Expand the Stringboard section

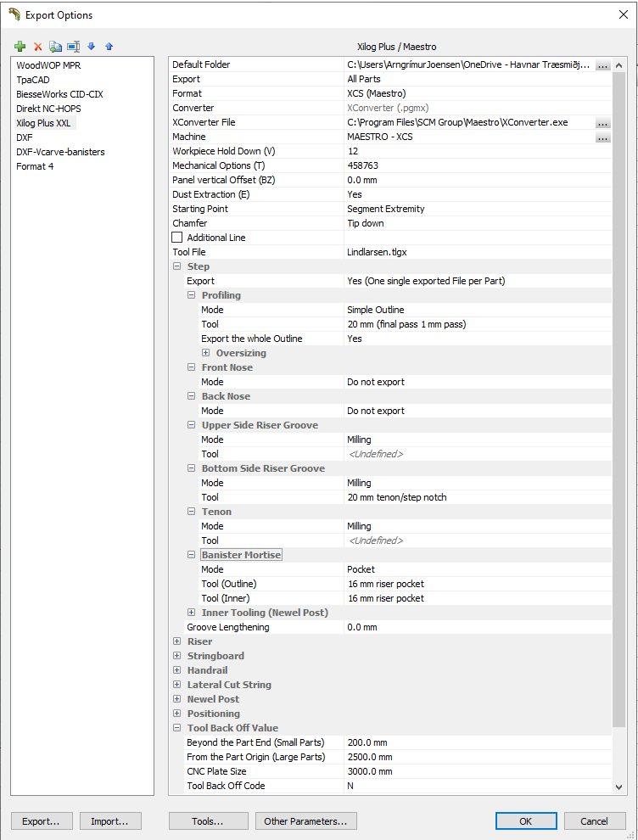point(176,656)
